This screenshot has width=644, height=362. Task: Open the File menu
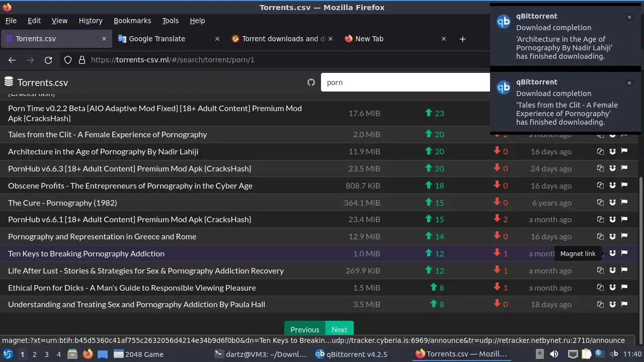(11, 21)
